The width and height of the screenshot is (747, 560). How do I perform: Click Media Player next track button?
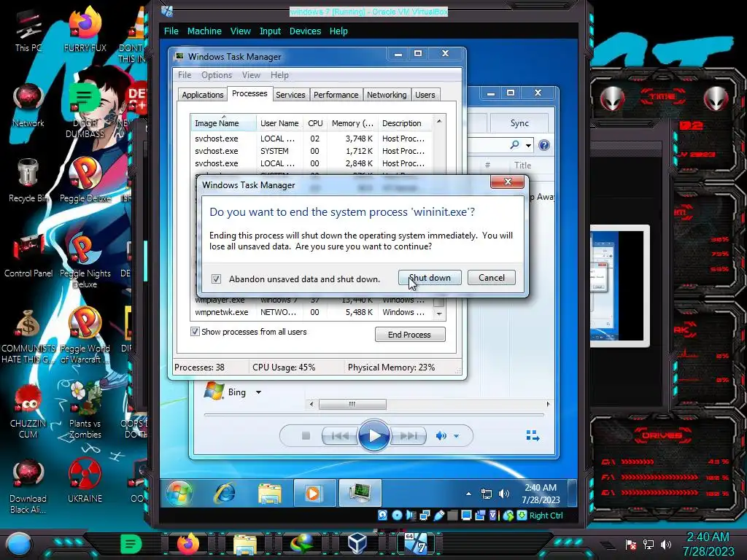409,436
